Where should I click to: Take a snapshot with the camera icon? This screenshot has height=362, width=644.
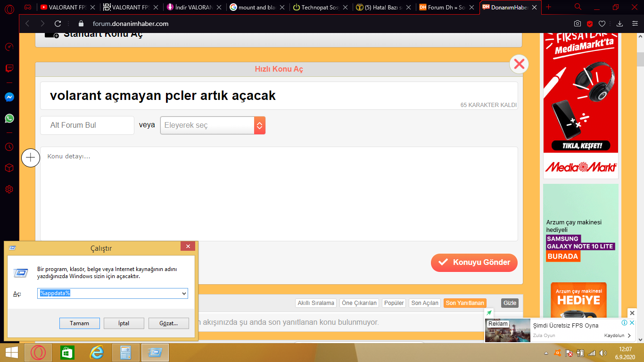pyautogui.click(x=578, y=24)
